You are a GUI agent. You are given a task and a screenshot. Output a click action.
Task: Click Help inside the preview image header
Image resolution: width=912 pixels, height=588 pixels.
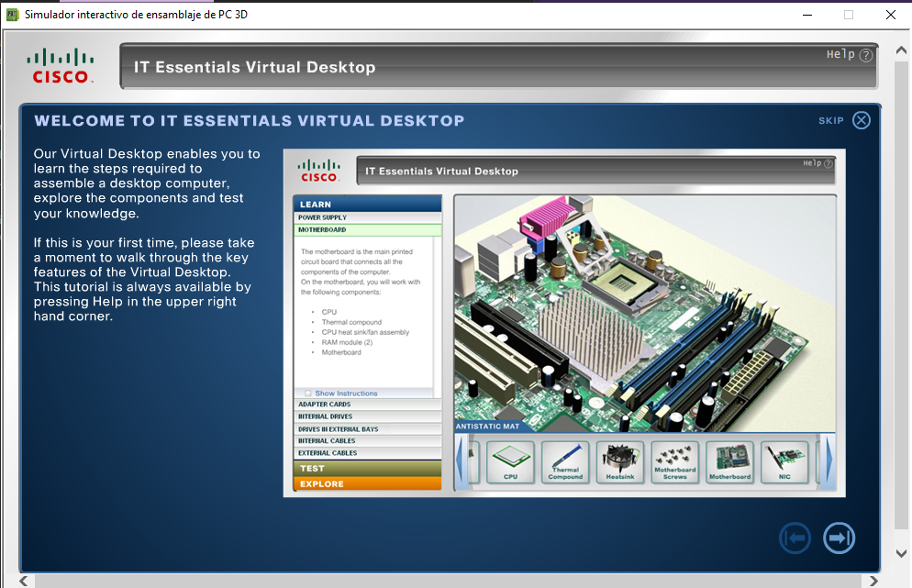[817, 163]
